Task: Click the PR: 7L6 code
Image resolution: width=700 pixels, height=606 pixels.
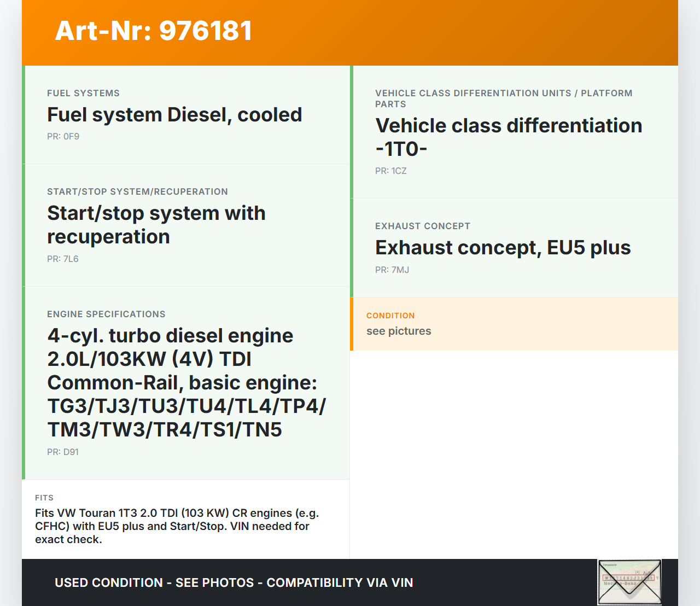Action: point(62,259)
